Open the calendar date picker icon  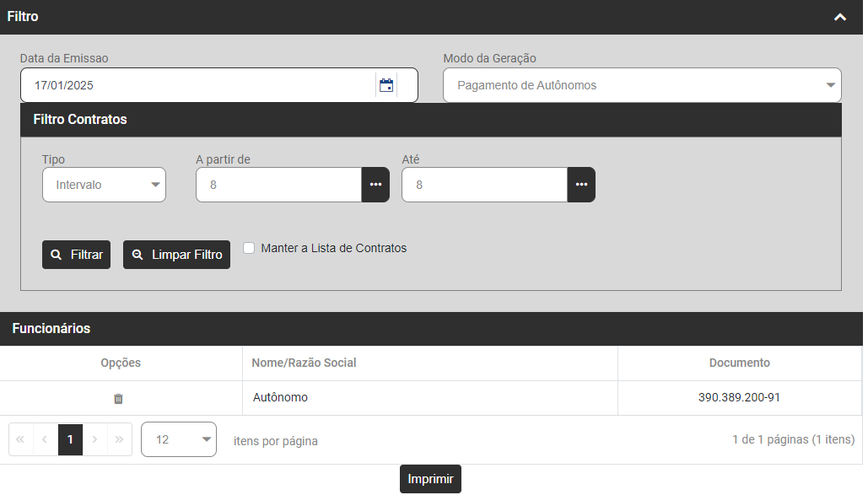click(386, 85)
